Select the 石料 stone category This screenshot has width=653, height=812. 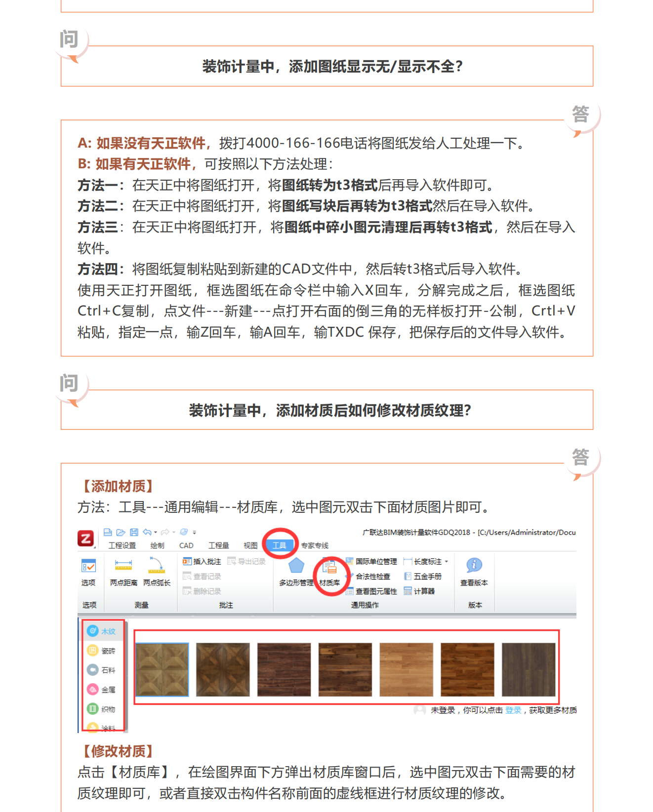101,670
